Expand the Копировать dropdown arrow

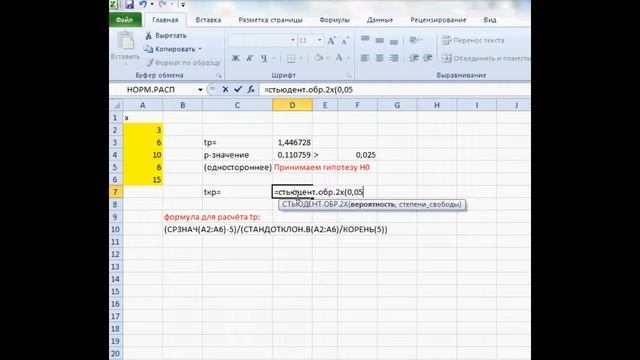200,49
